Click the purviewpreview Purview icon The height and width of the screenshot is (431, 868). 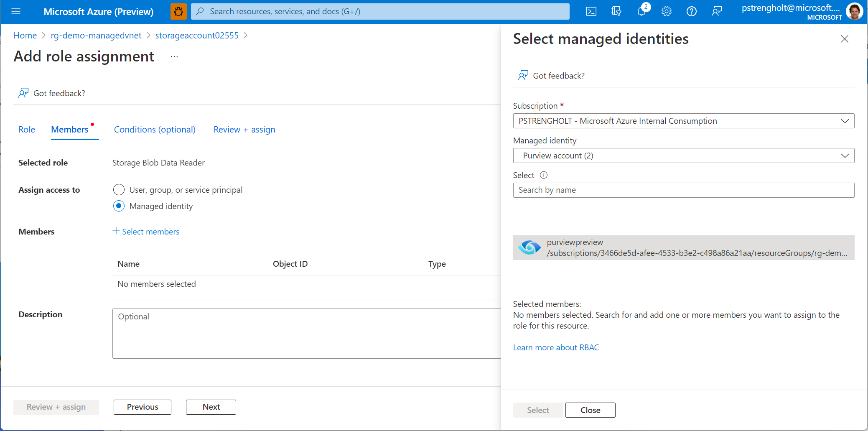(x=529, y=247)
